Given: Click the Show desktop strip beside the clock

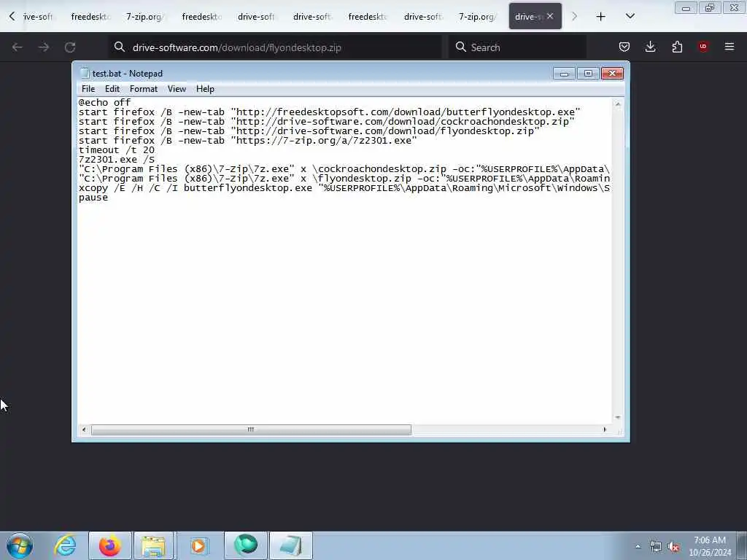Looking at the screenshot, I should pyautogui.click(x=742, y=546).
